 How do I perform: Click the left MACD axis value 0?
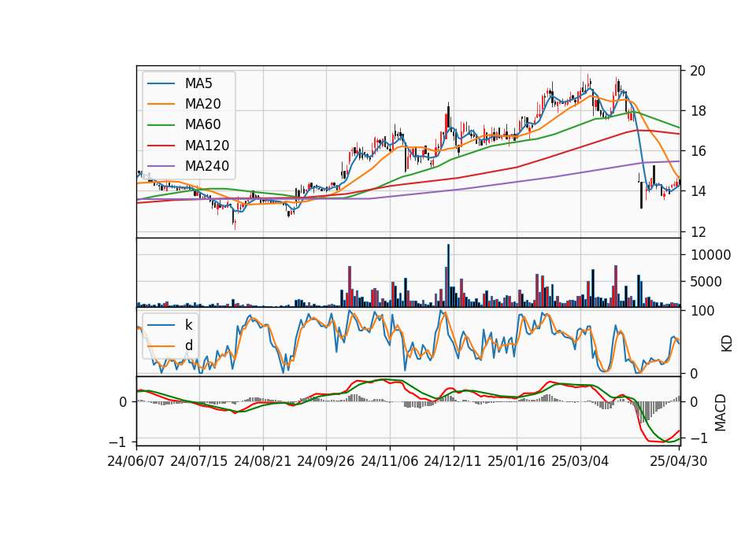coord(124,402)
